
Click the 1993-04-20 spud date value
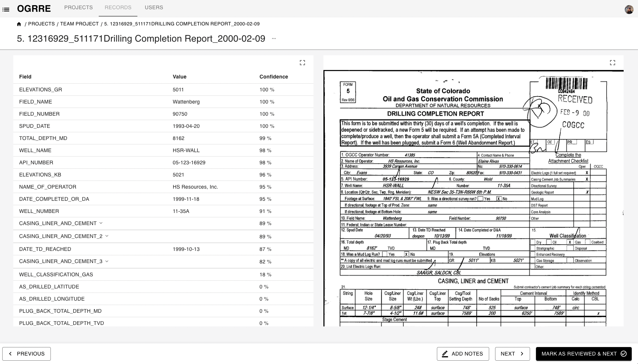[x=186, y=126]
